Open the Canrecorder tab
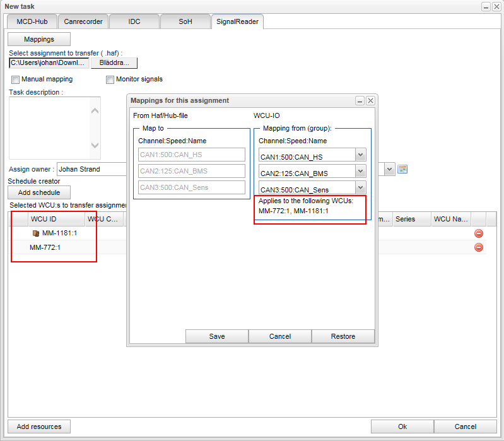The height and width of the screenshot is (441, 504). click(x=83, y=21)
